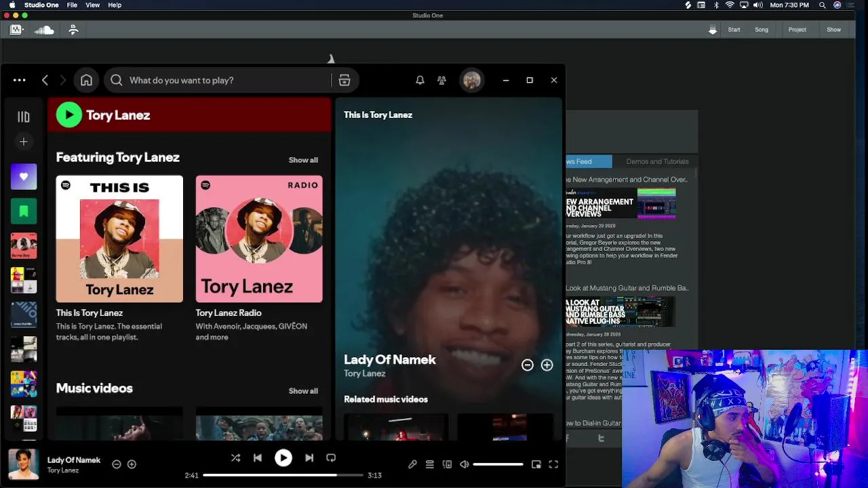This screenshot has height=488, width=868.
Task: Hide song in now playing panel
Action: pos(527,365)
